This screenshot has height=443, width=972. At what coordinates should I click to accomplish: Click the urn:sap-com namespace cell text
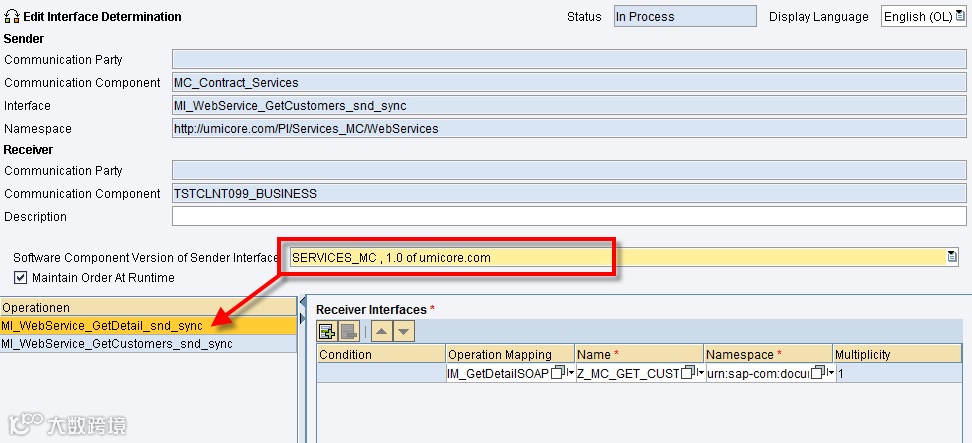[758, 373]
